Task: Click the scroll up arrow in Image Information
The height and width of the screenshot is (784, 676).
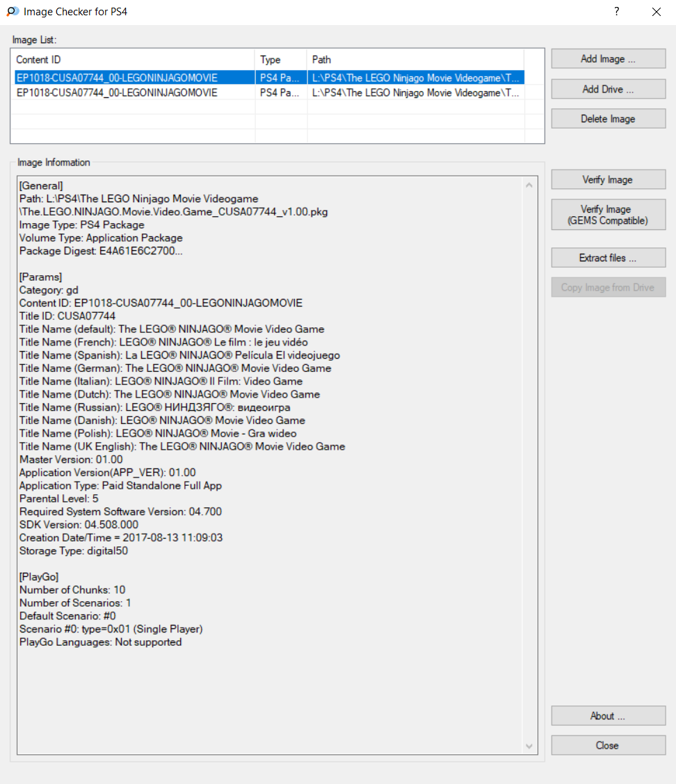Action: (529, 185)
